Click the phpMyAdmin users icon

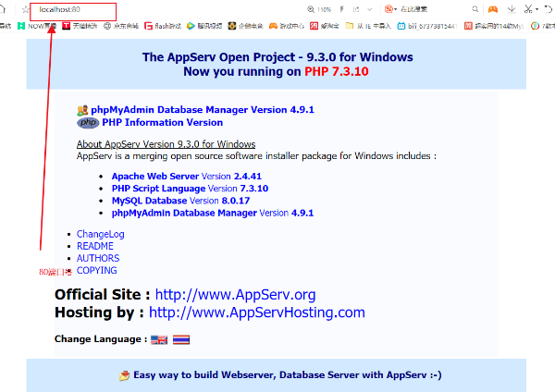(82, 110)
